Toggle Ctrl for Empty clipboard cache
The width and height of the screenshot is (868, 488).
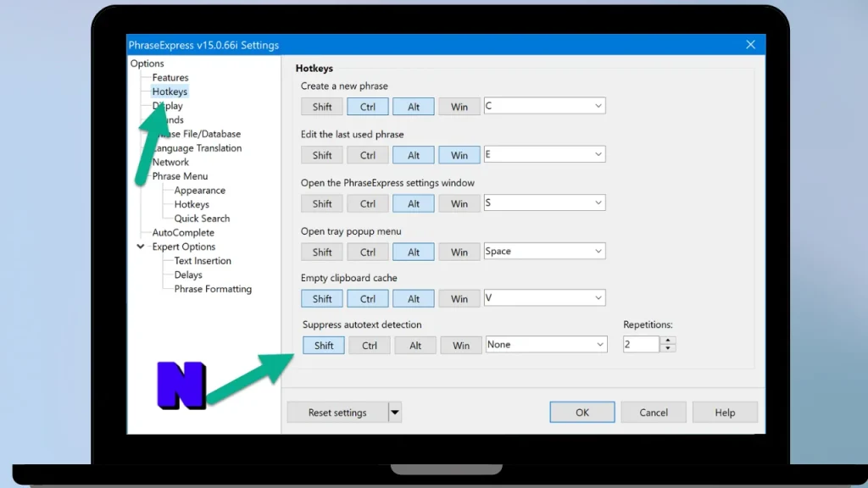coord(368,299)
